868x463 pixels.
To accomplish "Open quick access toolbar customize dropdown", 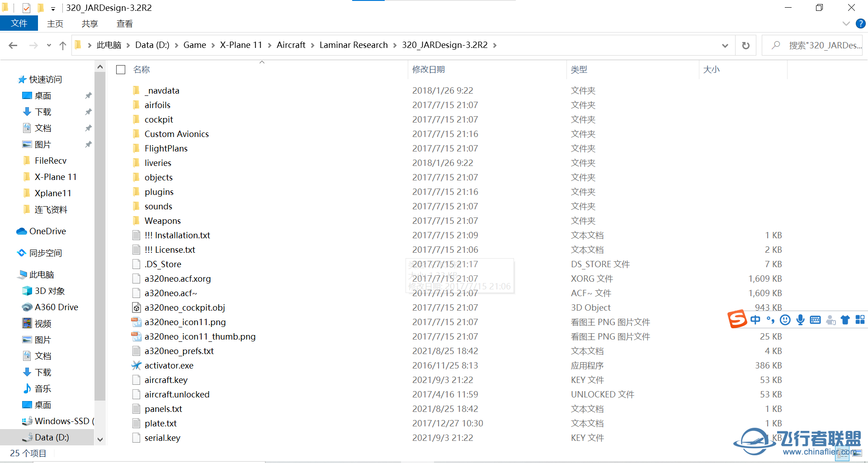I will tap(53, 8).
